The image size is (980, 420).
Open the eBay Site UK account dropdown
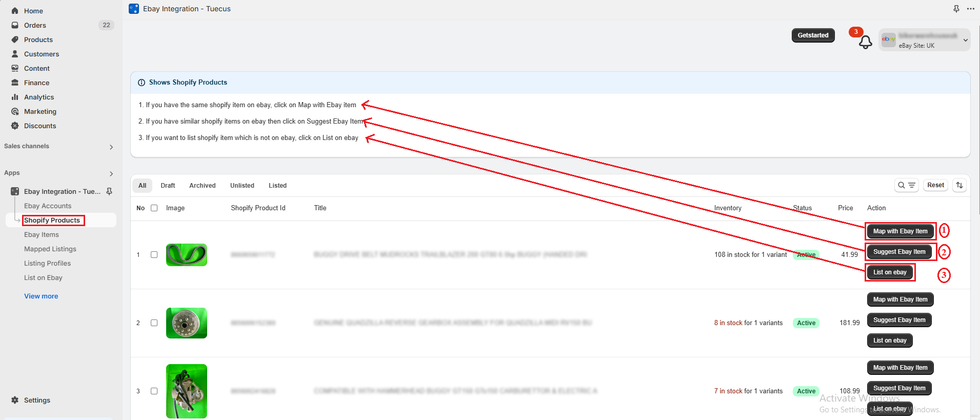coord(925,39)
